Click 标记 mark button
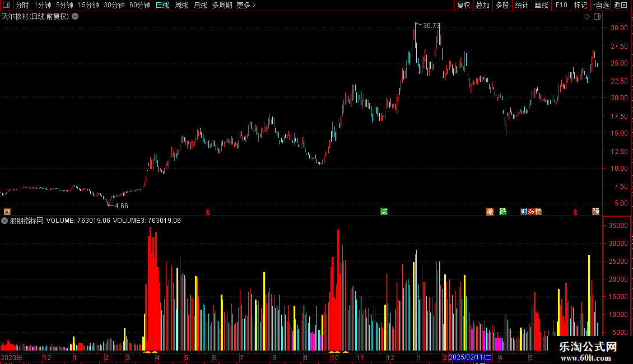Image resolution: width=633 pixels, height=364 pixels. point(580,5)
